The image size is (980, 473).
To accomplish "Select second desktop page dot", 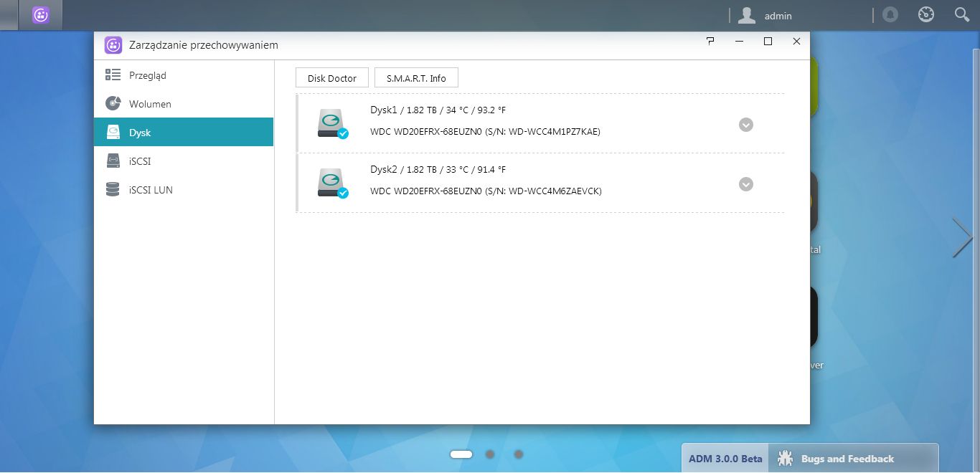I will 490,454.
